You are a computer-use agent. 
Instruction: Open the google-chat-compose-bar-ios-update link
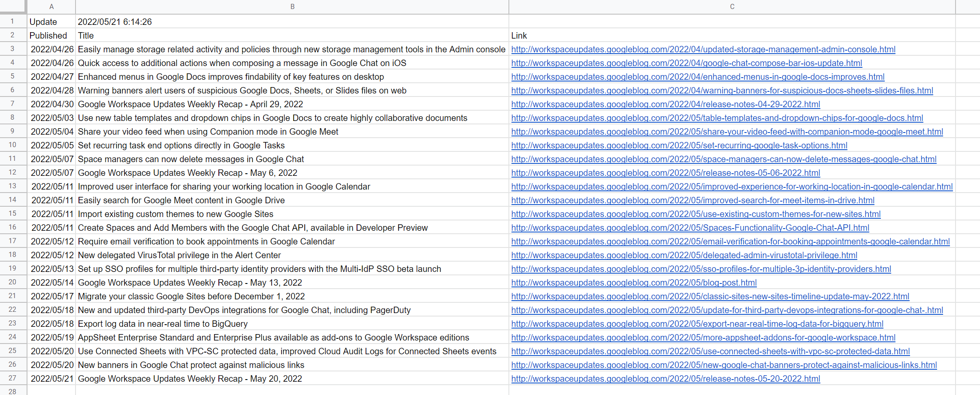(x=687, y=63)
